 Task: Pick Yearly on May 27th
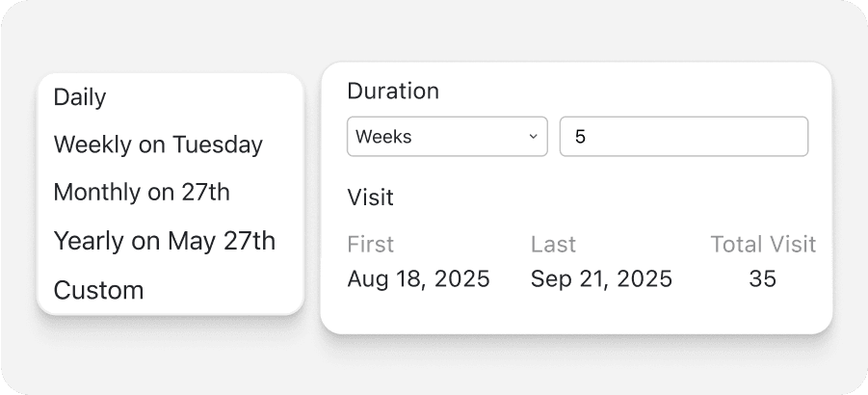[x=164, y=240]
